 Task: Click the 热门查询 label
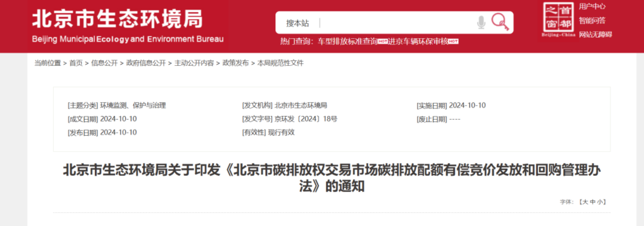click(296, 41)
